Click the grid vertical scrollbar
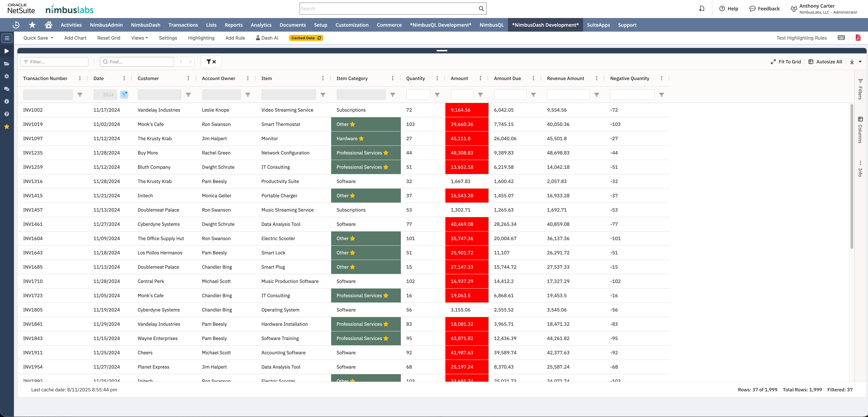The height and width of the screenshot is (417, 868). point(852,177)
